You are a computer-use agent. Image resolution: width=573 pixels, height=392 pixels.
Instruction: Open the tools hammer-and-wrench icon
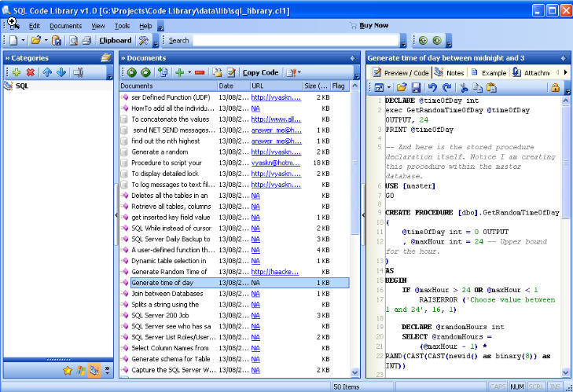143,41
